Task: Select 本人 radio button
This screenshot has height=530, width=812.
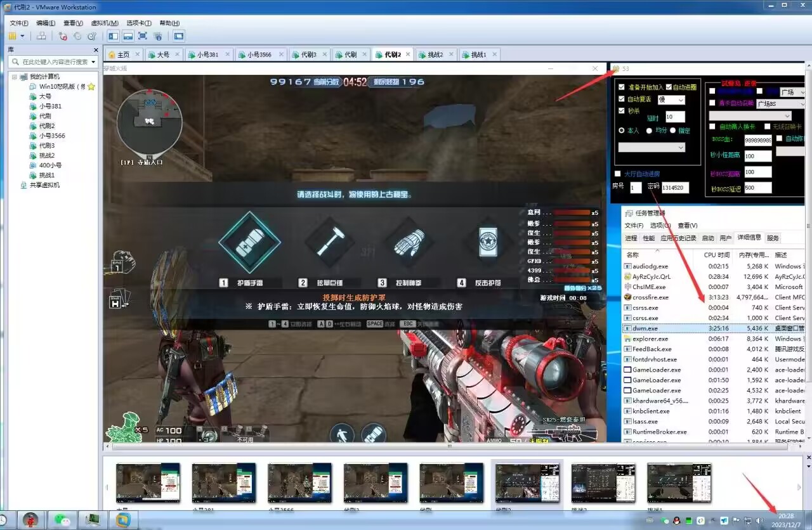Action: 622,131
